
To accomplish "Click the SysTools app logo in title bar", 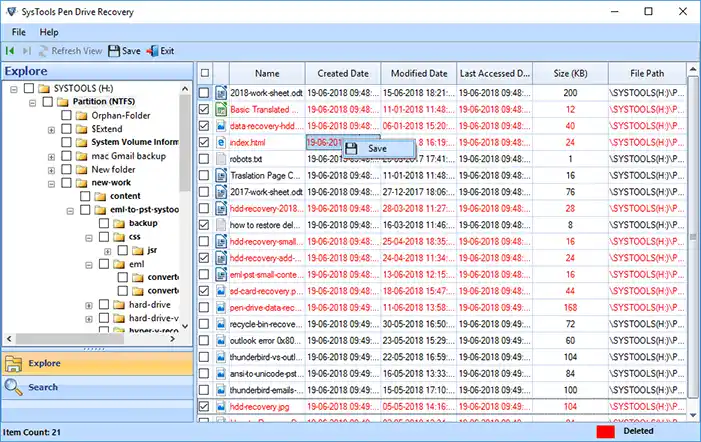I will coord(11,12).
